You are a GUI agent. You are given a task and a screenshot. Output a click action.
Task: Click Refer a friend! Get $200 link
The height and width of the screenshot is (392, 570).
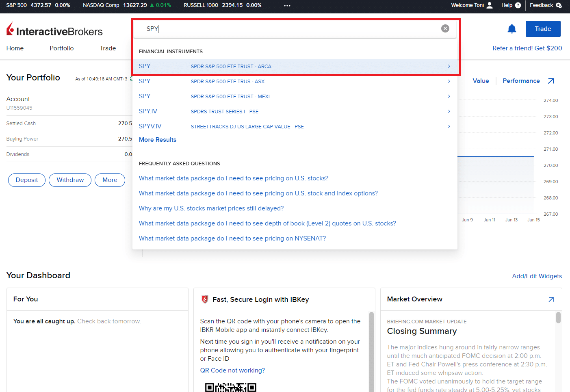click(527, 48)
